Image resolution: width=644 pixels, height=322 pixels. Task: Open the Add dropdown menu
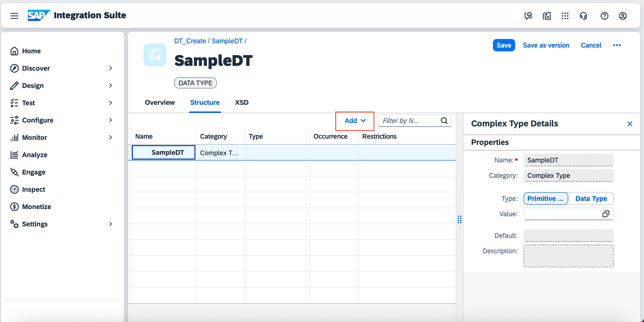click(x=355, y=121)
